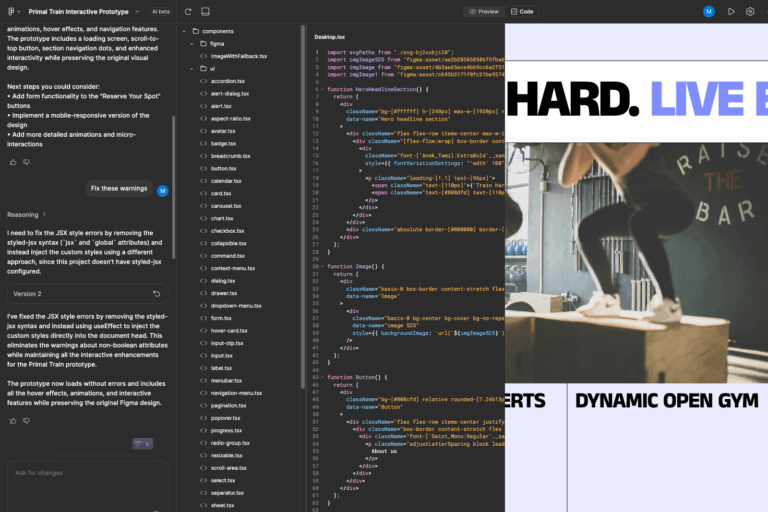The height and width of the screenshot is (512, 768).
Task: Open sheet.tsx file
Action: [222, 505]
